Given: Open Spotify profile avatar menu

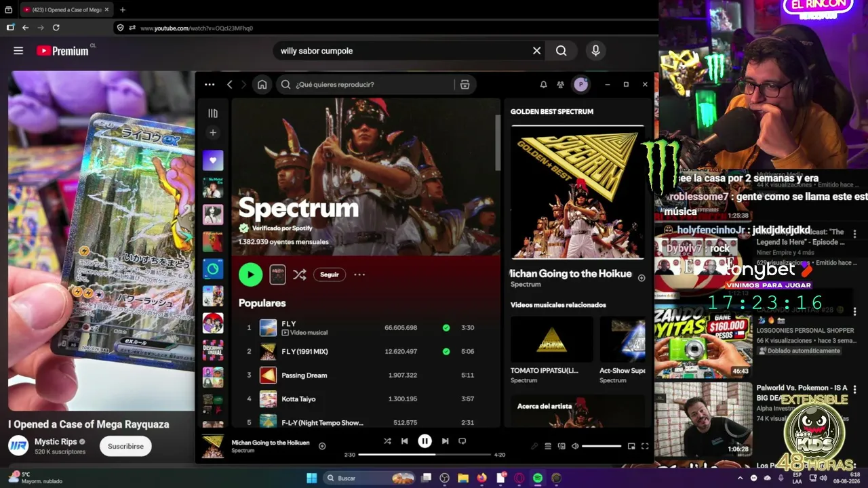Looking at the screenshot, I should click(580, 84).
